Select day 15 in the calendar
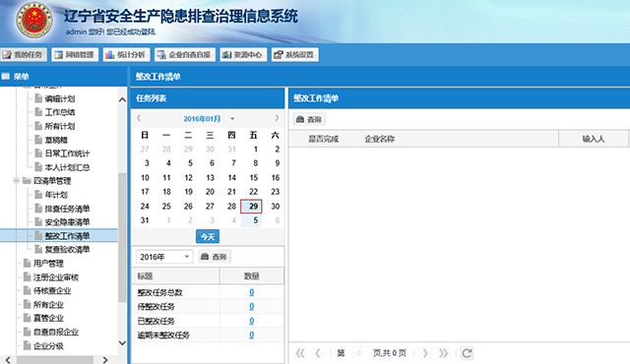 tap(254, 177)
